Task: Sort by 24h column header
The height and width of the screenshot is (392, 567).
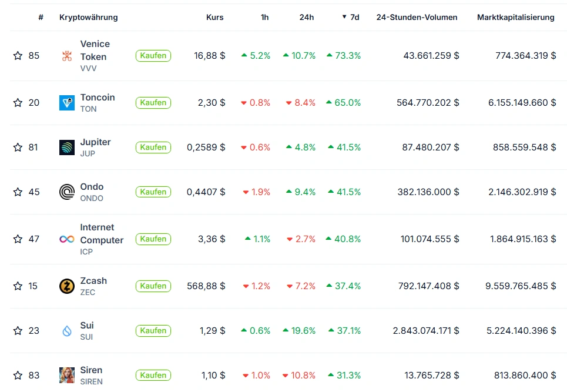Action: tap(307, 18)
